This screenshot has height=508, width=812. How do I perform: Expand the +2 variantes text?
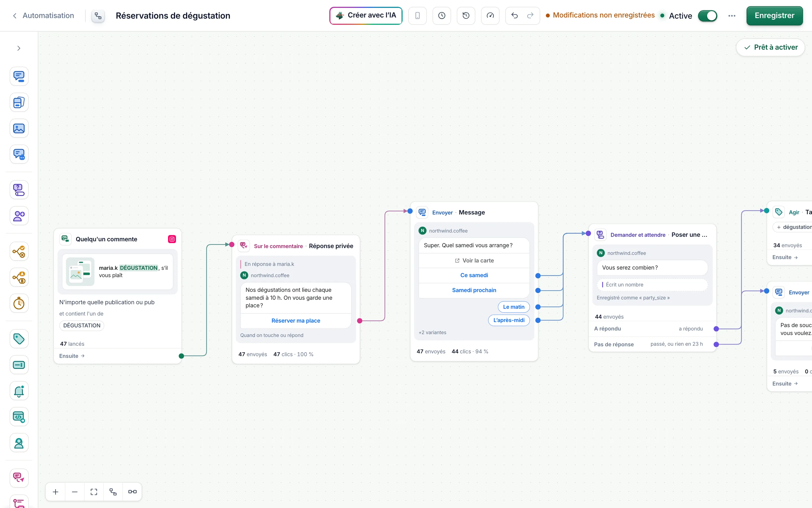[432, 332]
